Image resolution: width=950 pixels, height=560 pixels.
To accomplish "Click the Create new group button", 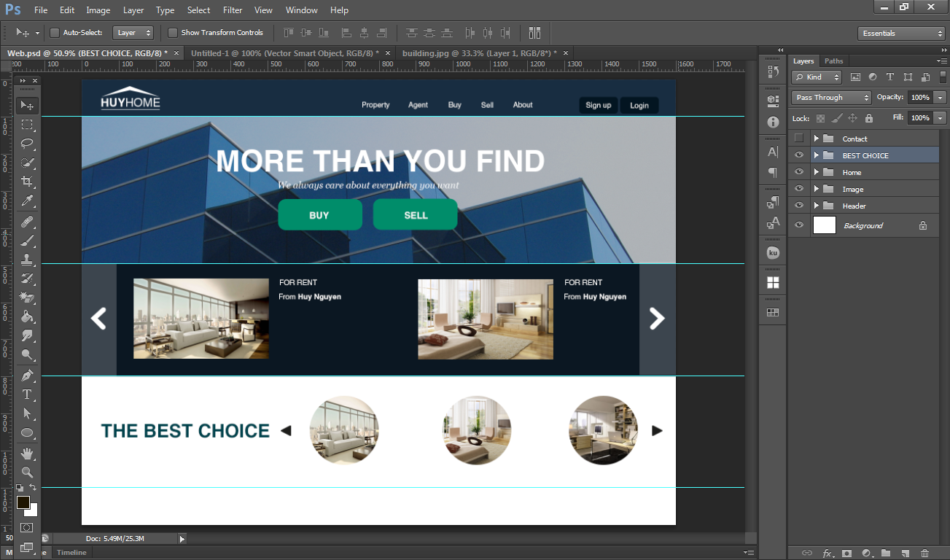I will coord(887,553).
